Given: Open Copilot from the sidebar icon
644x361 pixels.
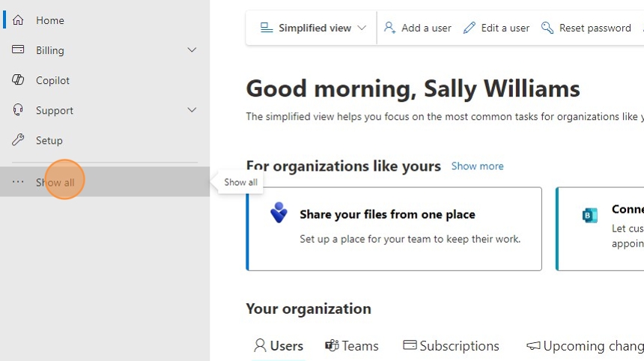Looking at the screenshot, I should pyautogui.click(x=19, y=80).
